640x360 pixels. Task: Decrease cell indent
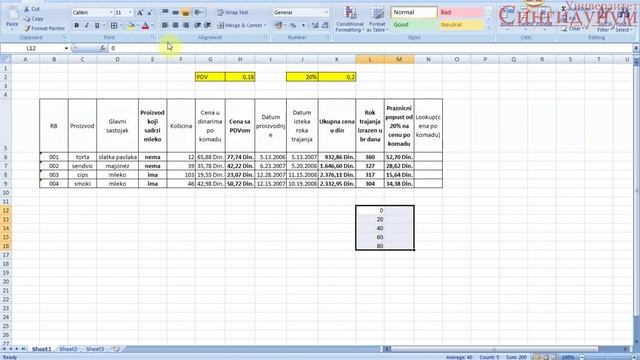coord(198,25)
